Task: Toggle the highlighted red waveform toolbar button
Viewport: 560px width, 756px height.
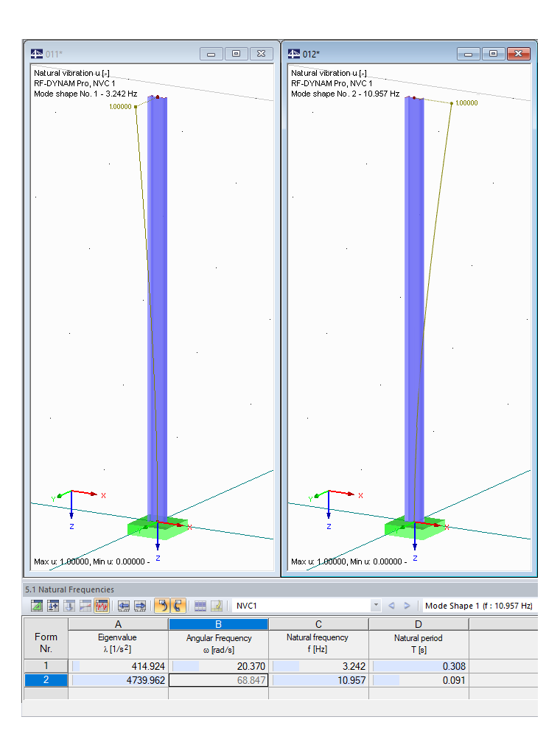Action: point(102,606)
